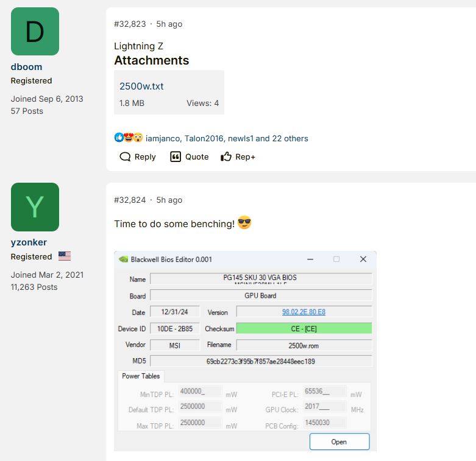Show the 22 others who reacted
This screenshot has height=461, width=476.
tap(290, 138)
